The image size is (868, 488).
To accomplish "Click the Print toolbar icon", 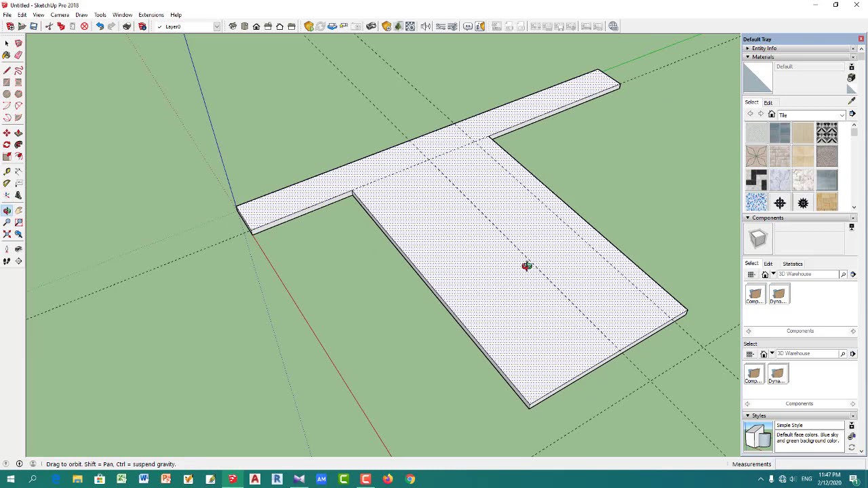I will coord(127,26).
